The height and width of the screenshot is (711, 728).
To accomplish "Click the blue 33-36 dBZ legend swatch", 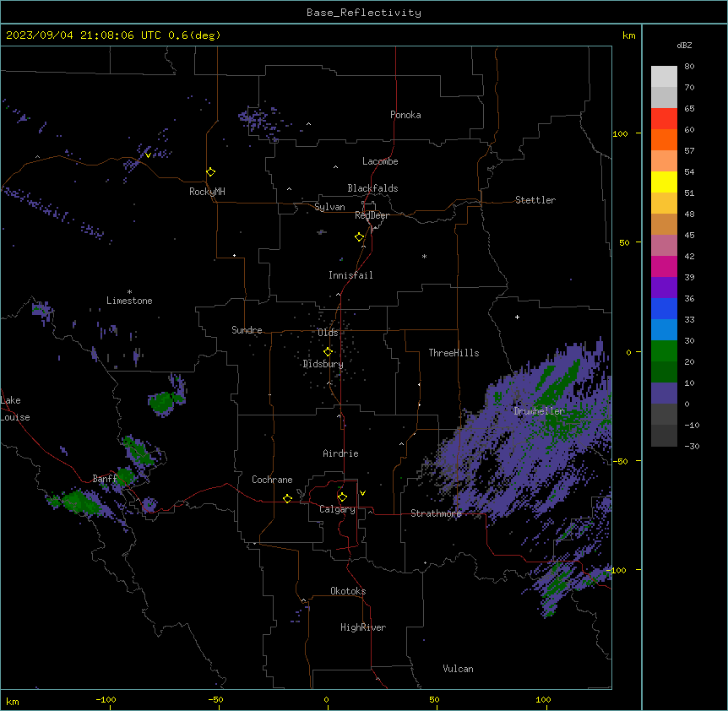I will 664,308.
